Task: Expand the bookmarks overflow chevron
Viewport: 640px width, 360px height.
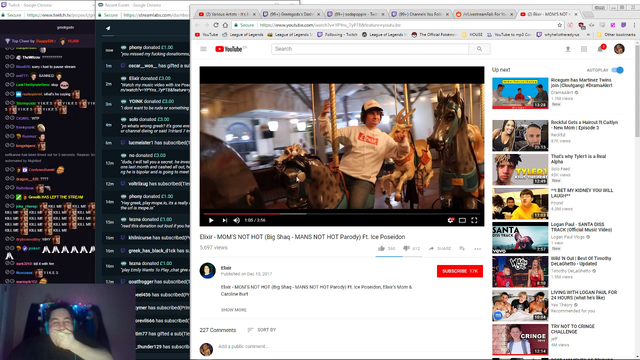Action: coord(588,35)
